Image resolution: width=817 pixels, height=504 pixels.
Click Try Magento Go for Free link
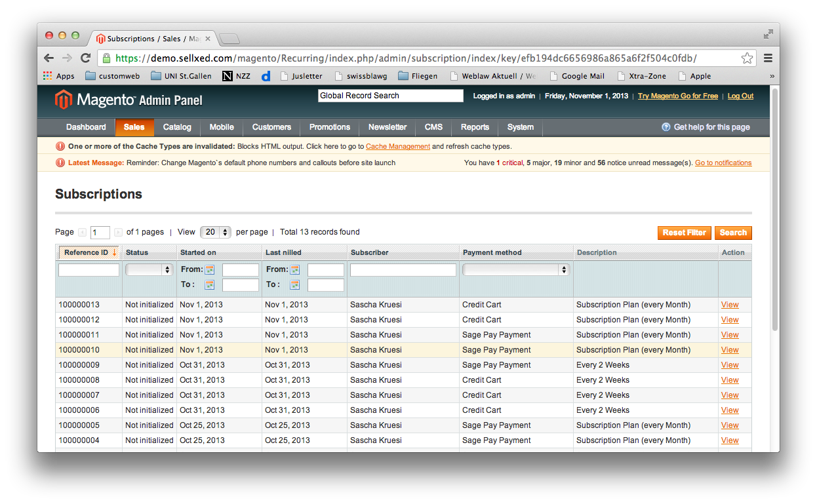coord(678,96)
